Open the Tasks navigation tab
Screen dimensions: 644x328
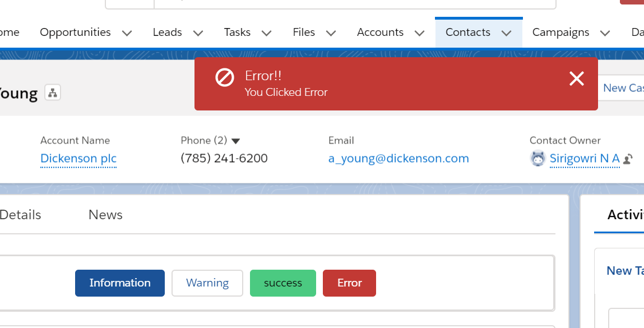click(237, 32)
